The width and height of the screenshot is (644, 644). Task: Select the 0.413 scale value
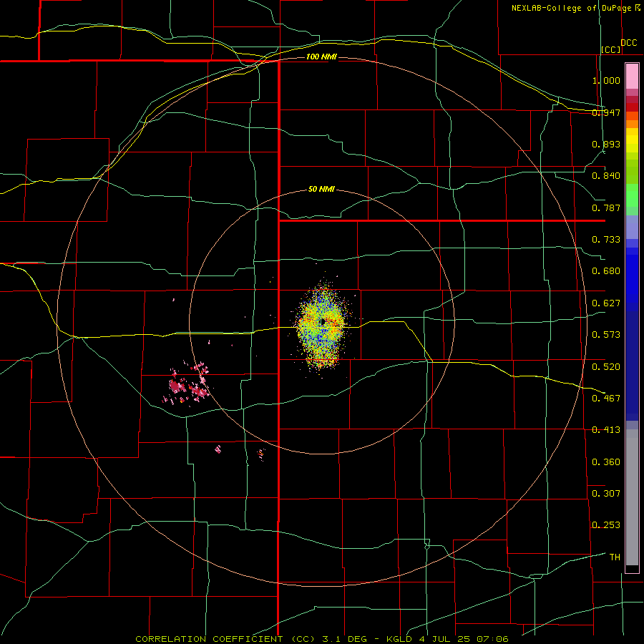(606, 430)
